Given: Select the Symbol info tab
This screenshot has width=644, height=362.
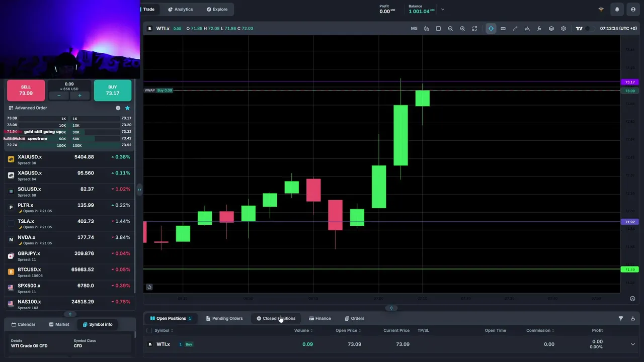Looking at the screenshot, I should pos(98,324).
